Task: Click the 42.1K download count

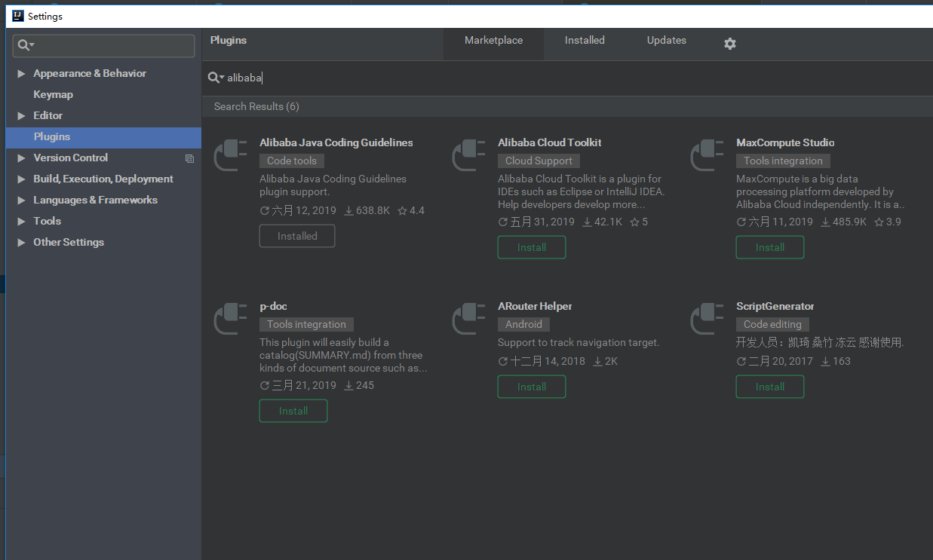Action: (603, 222)
